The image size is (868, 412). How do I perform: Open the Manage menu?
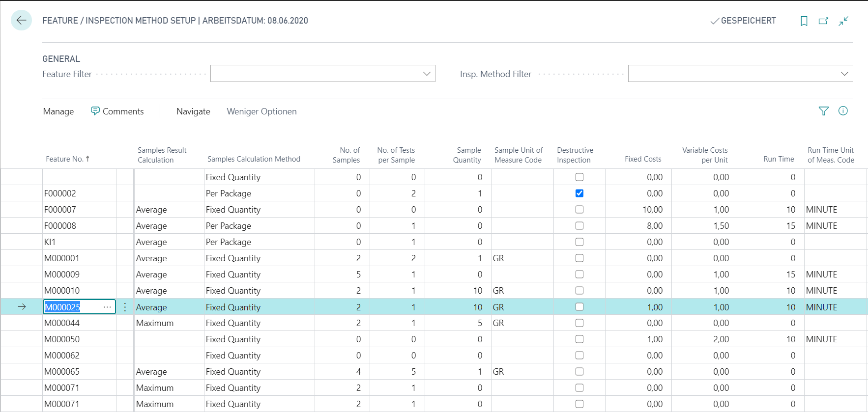(58, 111)
